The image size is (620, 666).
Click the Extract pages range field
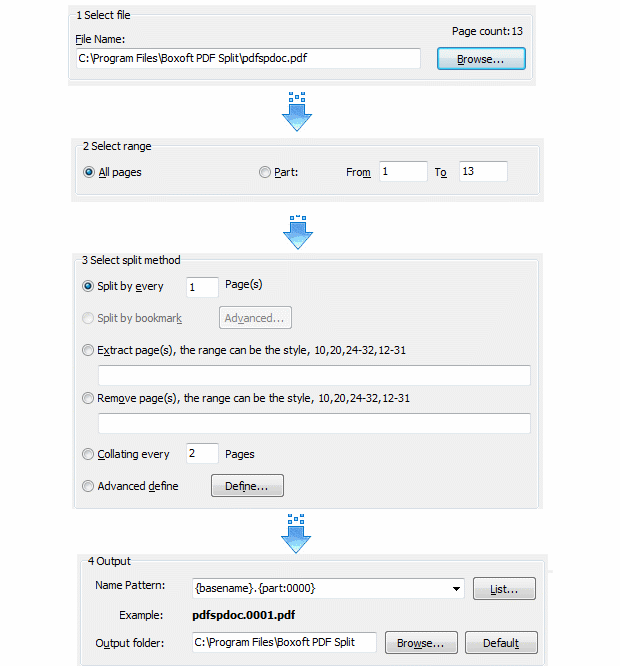click(x=314, y=375)
